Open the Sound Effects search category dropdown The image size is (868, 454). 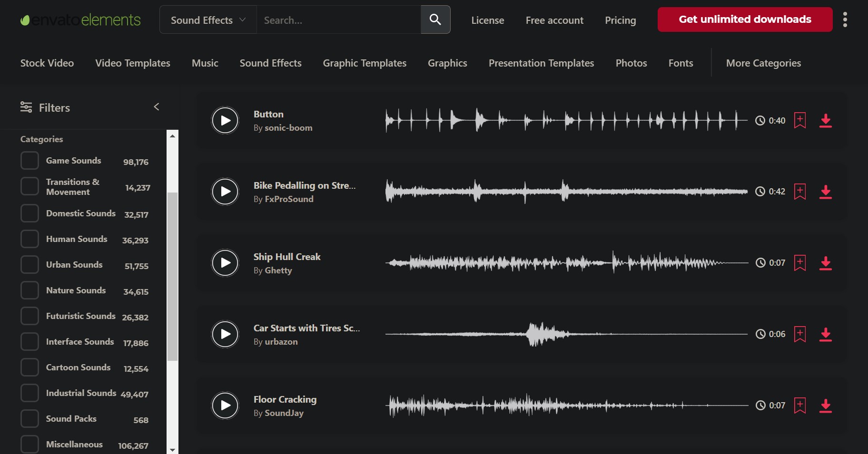click(208, 19)
